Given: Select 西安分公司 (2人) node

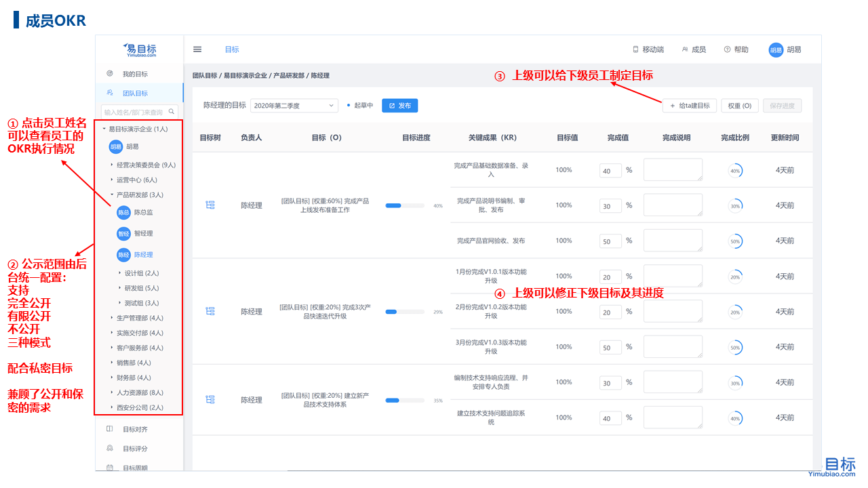Looking at the screenshot, I should 140,407.
